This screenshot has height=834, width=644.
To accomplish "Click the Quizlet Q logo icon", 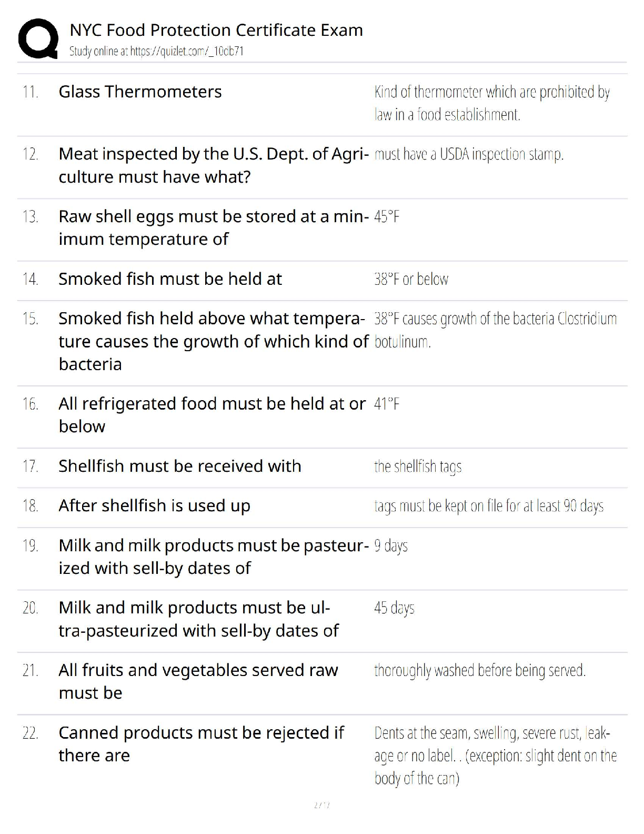I will [x=38, y=38].
